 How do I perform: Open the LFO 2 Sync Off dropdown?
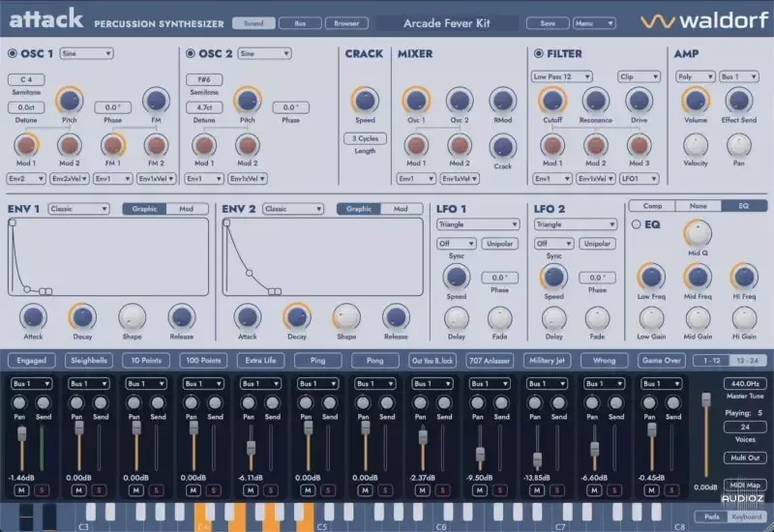[x=553, y=244]
